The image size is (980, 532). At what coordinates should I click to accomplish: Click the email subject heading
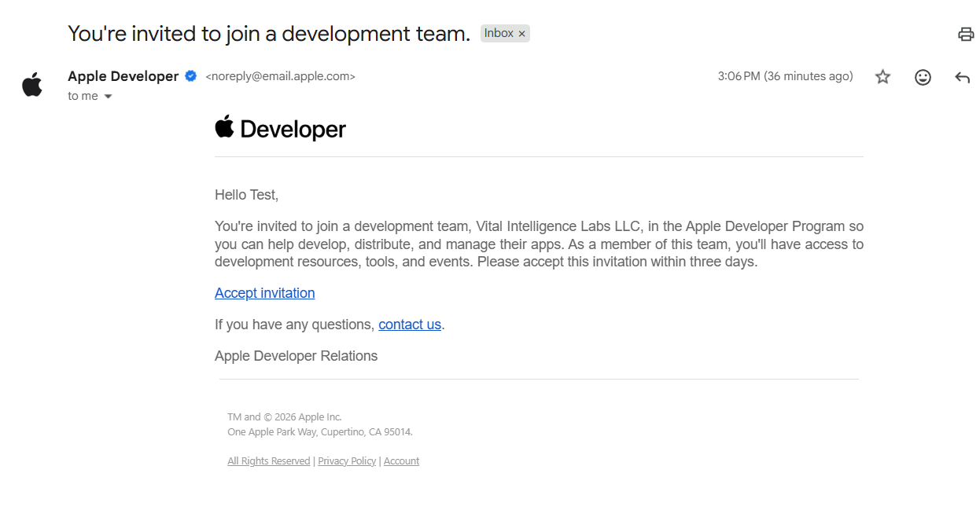click(x=269, y=34)
